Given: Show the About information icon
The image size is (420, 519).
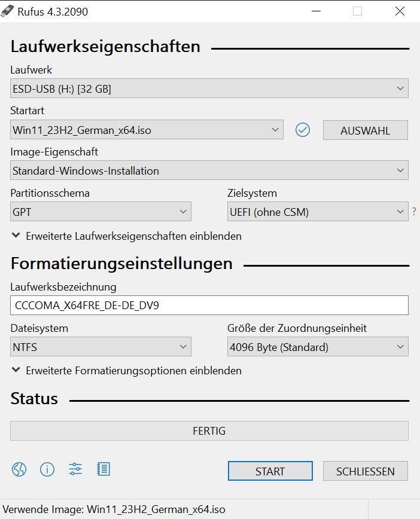Looking at the screenshot, I should point(47,469).
